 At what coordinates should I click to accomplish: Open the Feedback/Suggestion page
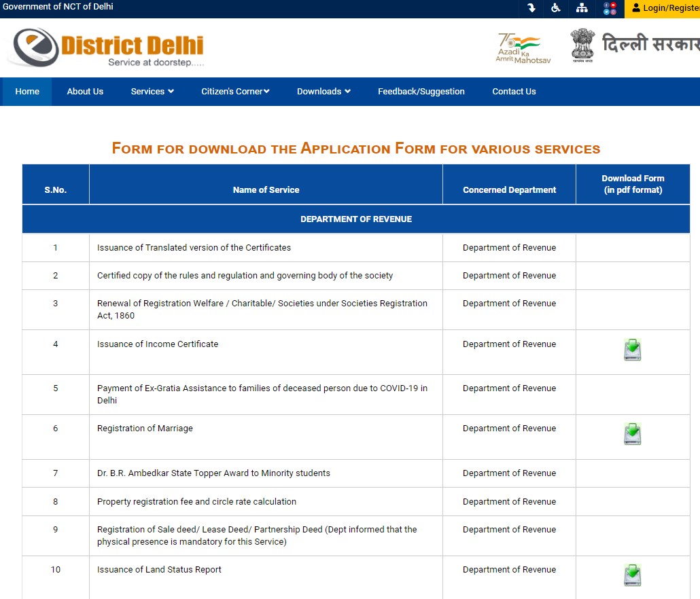421,91
